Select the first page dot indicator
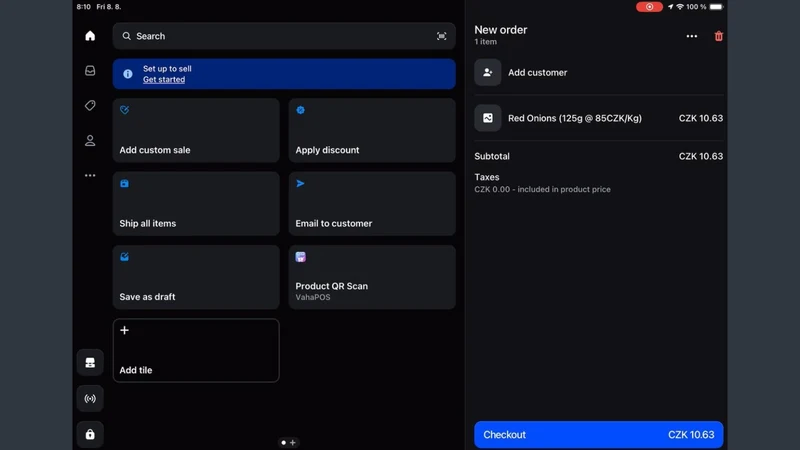Screen dimensions: 800x450 pyautogui.click(x=284, y=442)
